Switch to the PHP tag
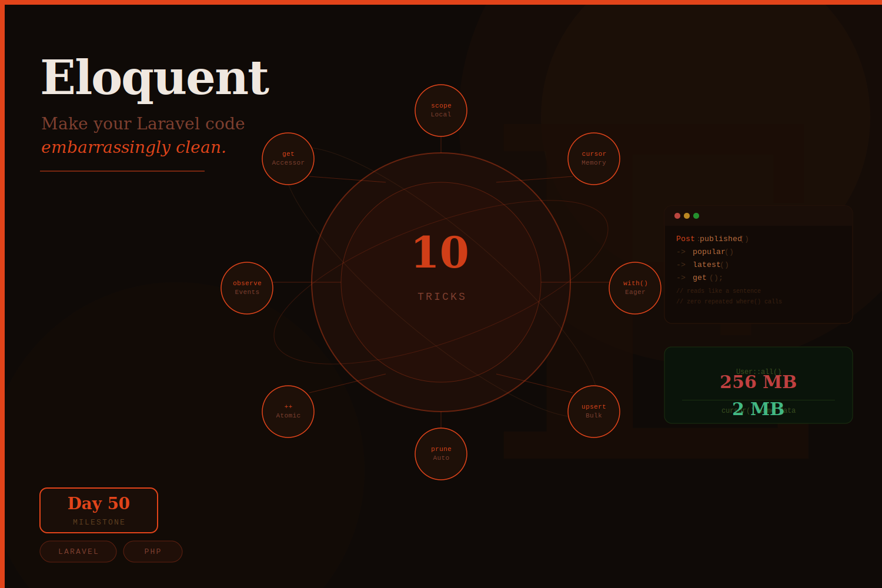Screen dimensions: 882x588 click(x=152, y=551)
